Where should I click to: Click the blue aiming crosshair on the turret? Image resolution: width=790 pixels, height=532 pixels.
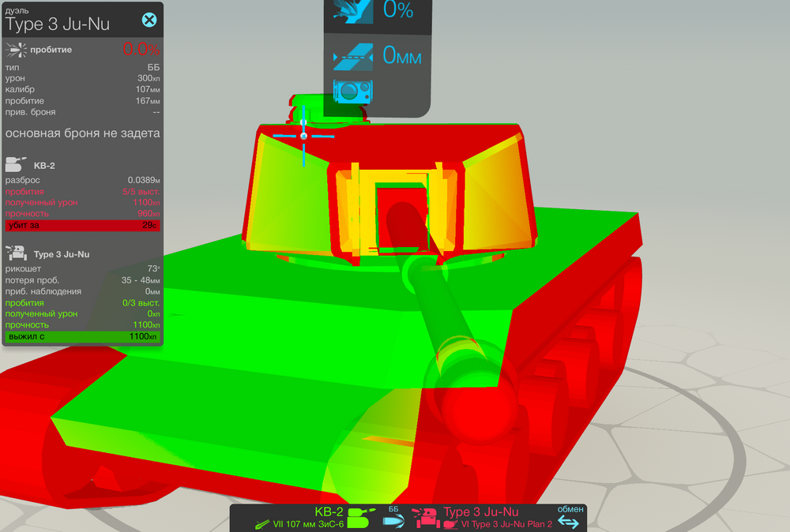pyautogui.click(x=303, y=136)
